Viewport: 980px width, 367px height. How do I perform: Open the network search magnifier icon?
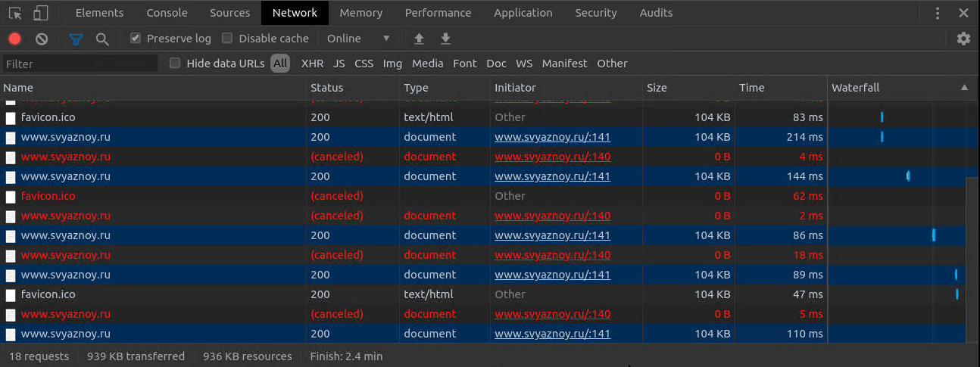[102, 39]
